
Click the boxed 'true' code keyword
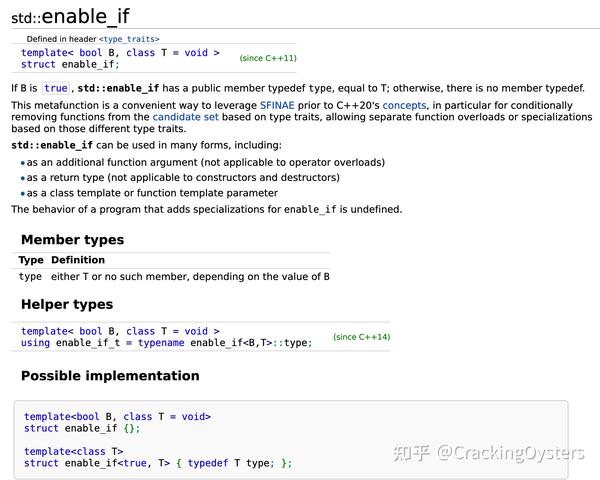[56, 88]
